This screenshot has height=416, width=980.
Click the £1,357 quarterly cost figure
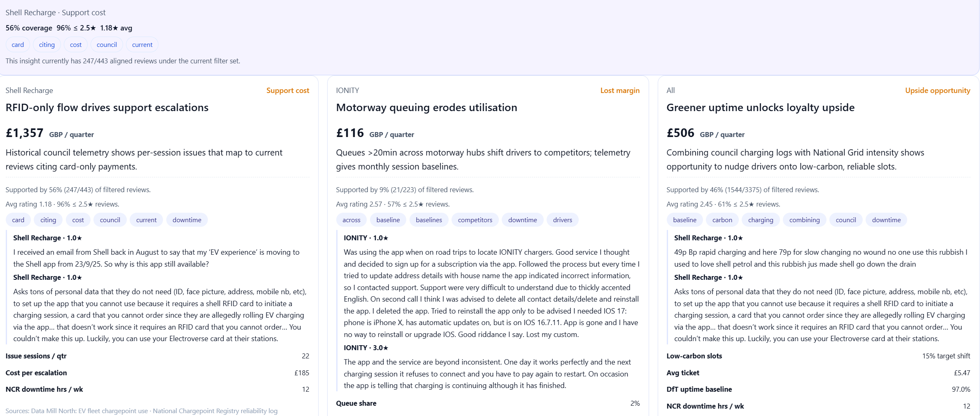point(25,133)
